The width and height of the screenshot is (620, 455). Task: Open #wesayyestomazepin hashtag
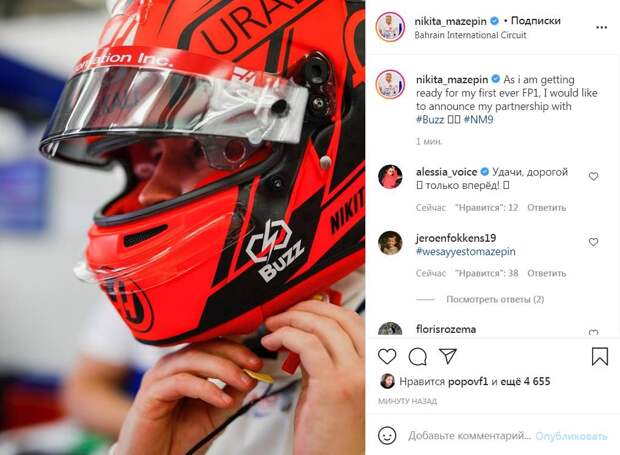tap(466, 251)
